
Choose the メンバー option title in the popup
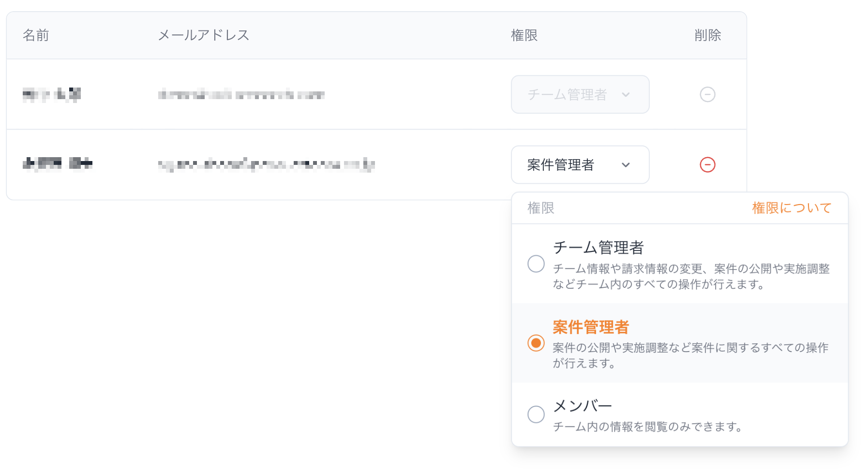(x=582, y=406)
